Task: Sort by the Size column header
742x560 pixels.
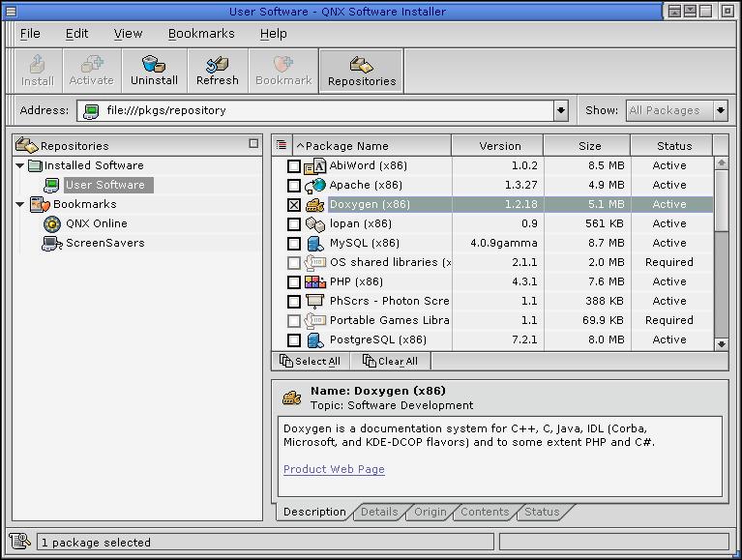Action: click(589, 146)
